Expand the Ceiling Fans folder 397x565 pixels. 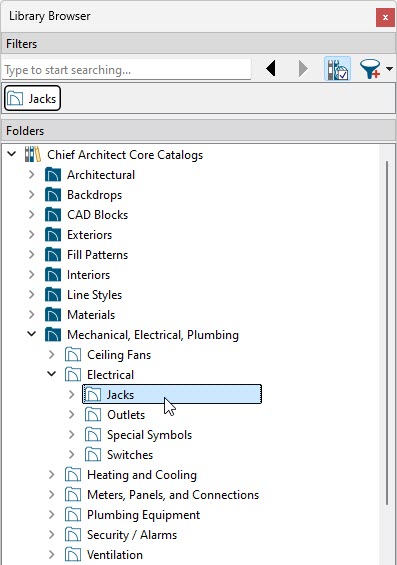[x=52, y=355]
